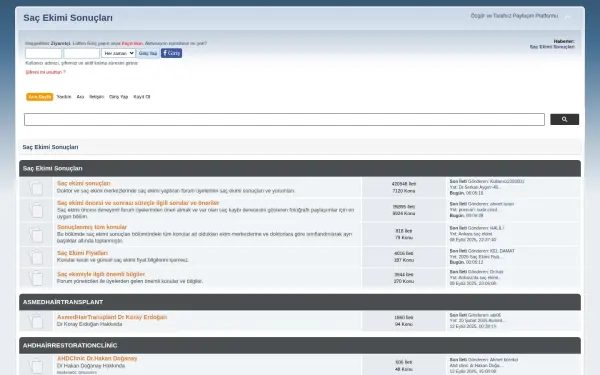The image size is (600, 375).
Task: Open the Saç ekimiyle ilgili önemli bilgiler board
Action: coord(101,274)
